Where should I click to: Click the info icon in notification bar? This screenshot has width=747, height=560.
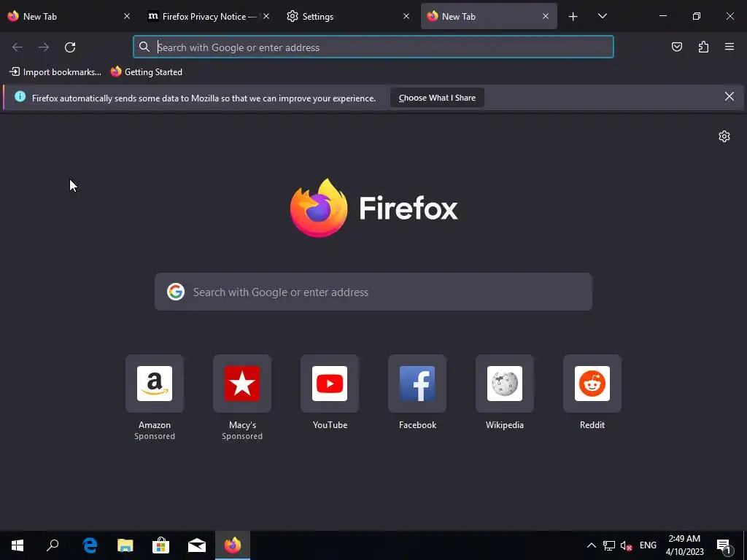pos(20,97)
